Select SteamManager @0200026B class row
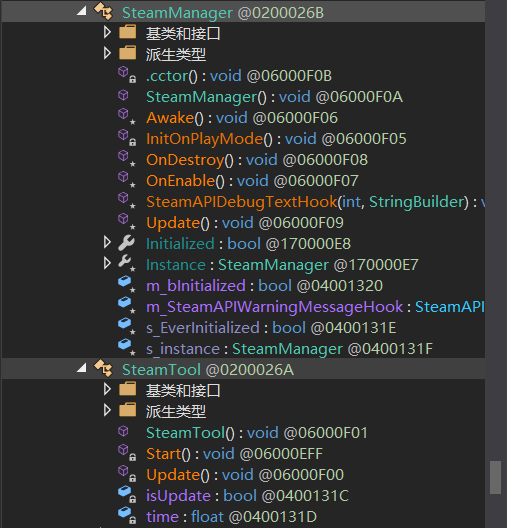 pyautogui.click(x=243, y=12)
